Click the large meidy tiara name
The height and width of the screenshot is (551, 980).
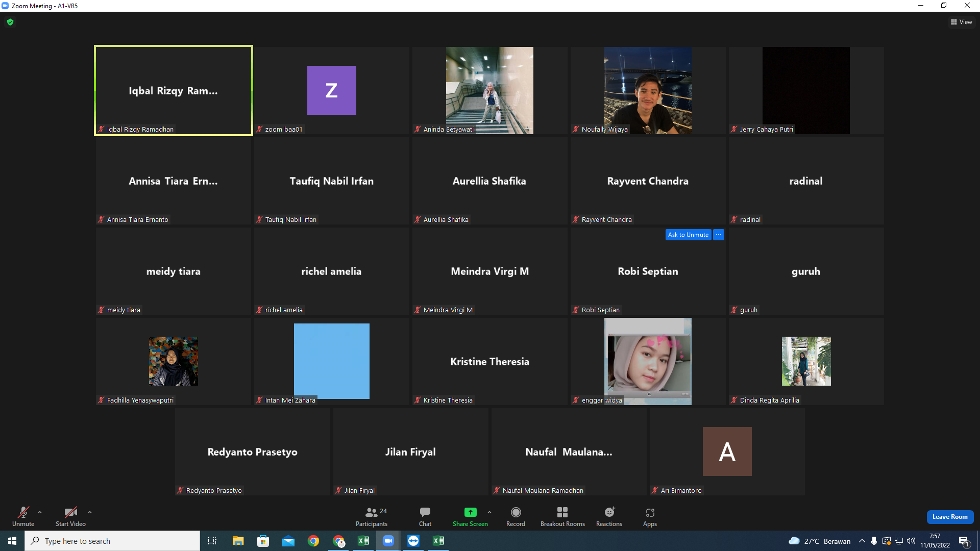coord(174,271)
